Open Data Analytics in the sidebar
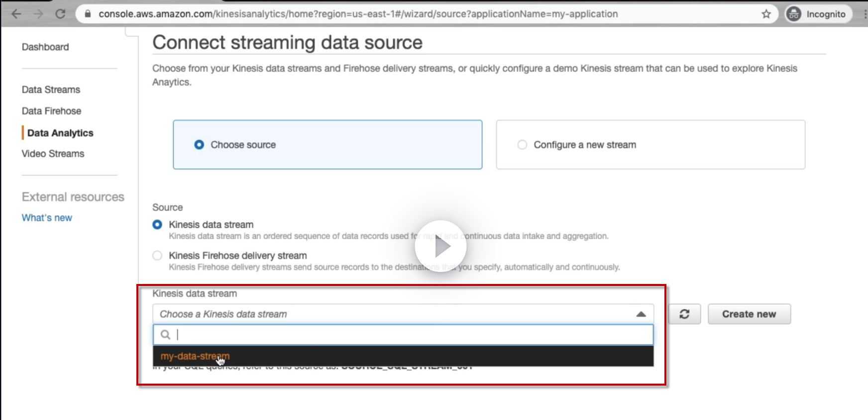Screen dimensions: 868x420 60,133
